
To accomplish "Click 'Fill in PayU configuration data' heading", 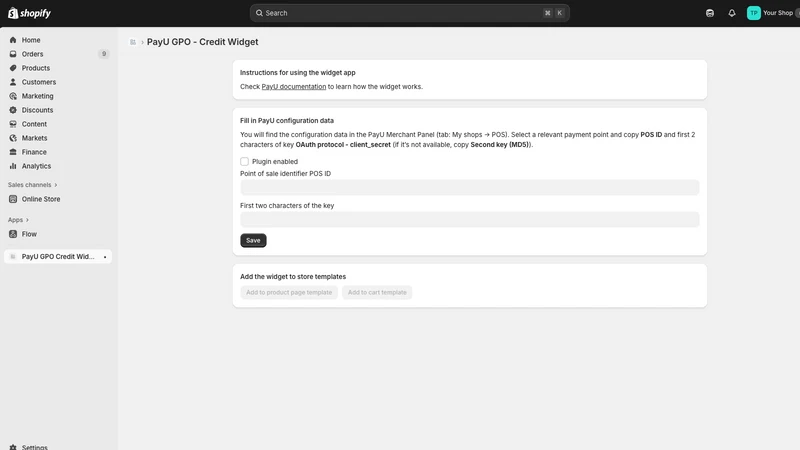I will (x=287, y=121).
